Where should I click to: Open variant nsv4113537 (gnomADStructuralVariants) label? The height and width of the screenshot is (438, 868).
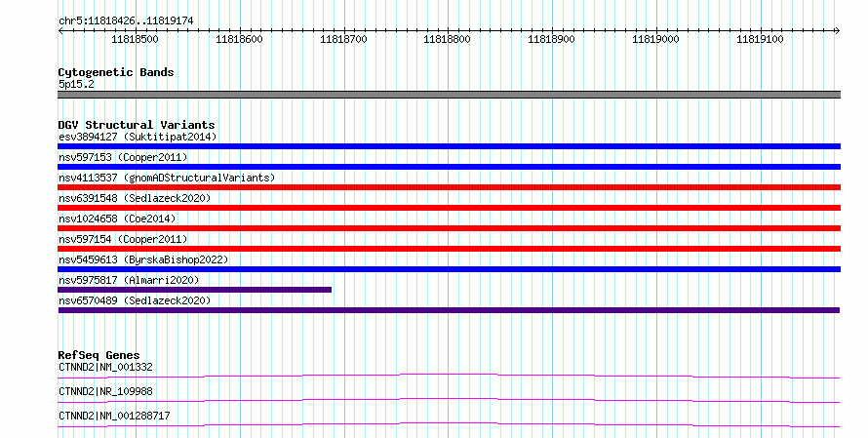pyautogui.click(x=167, y=178)
